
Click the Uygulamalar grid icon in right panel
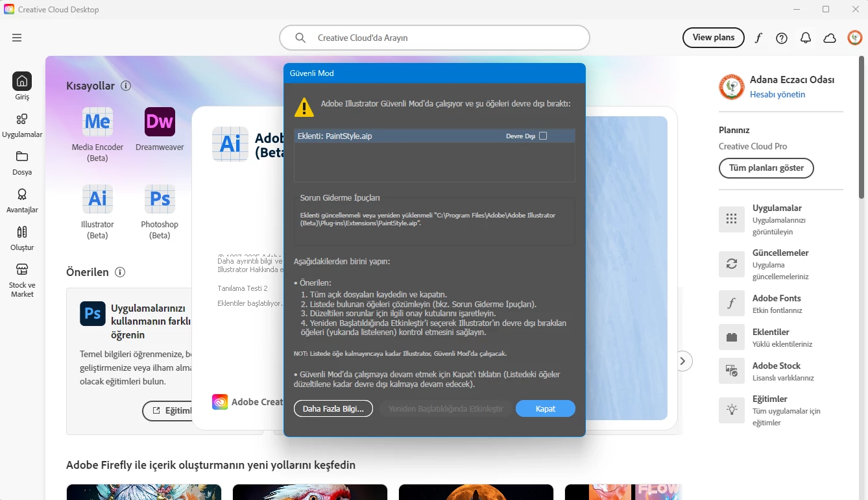click(732, 219)
